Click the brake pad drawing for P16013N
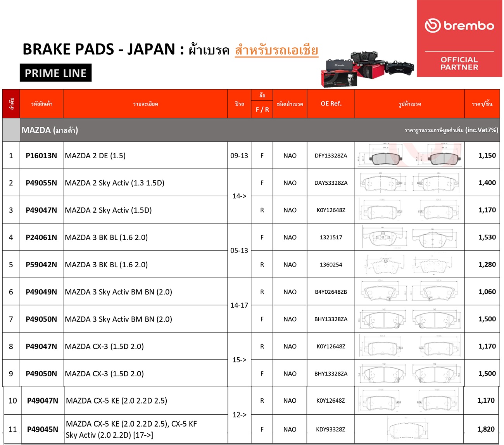Viewport: 504px width, 445px height. pos(410,156)
